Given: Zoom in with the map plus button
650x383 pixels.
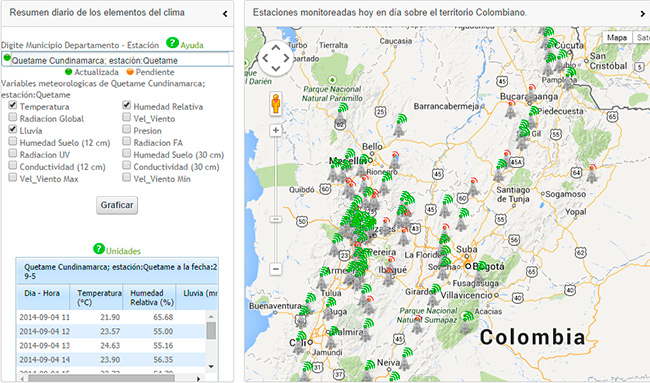Looking at the screenshot, I should pos(276,131).
